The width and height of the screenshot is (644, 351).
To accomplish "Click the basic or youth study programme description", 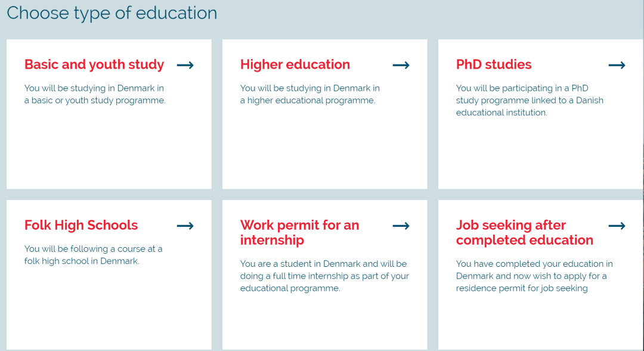I will tap(95, 94).
